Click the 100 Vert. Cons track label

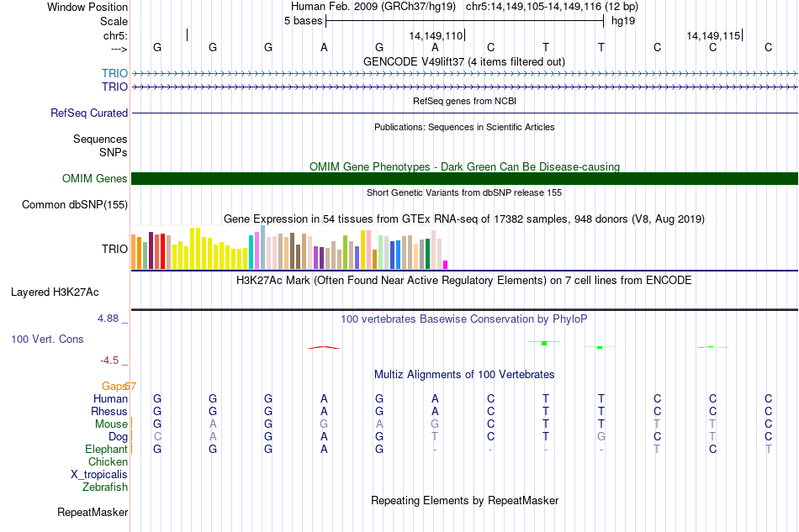[47, 339]
